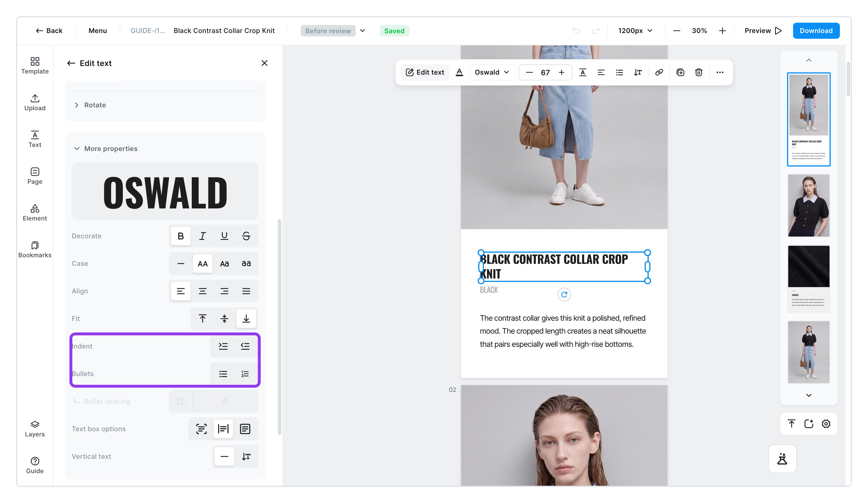
Task: Open more options ellipsis in floating toolbar
Action: pos(720,72)
